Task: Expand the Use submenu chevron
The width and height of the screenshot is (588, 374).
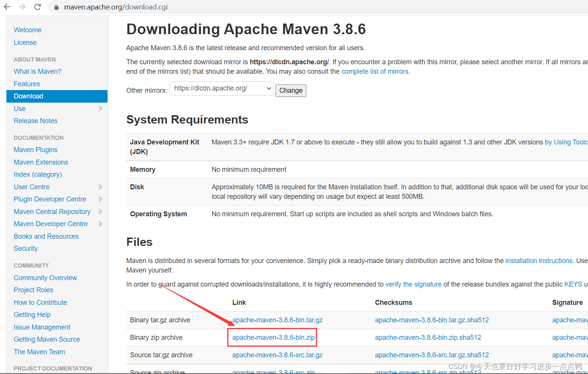Action: [x=100, y=108]
